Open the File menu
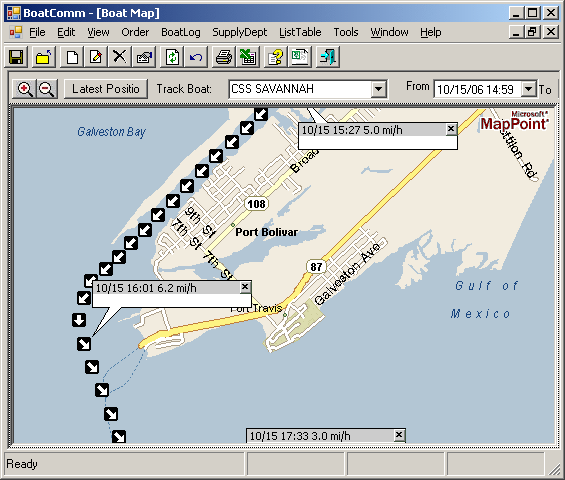This screenshot has height=480, width=565. [x=37, y=32]
